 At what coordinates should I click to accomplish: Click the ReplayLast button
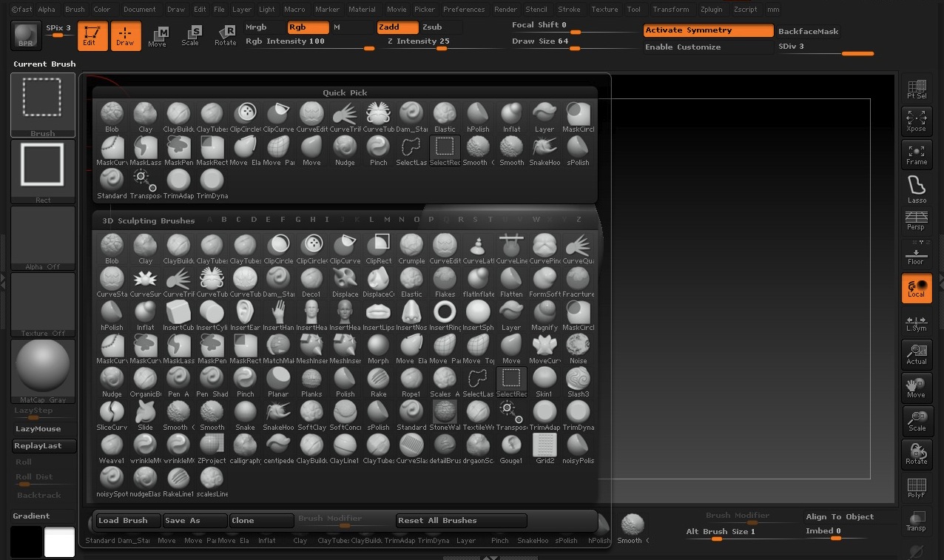tap(44, 445)
